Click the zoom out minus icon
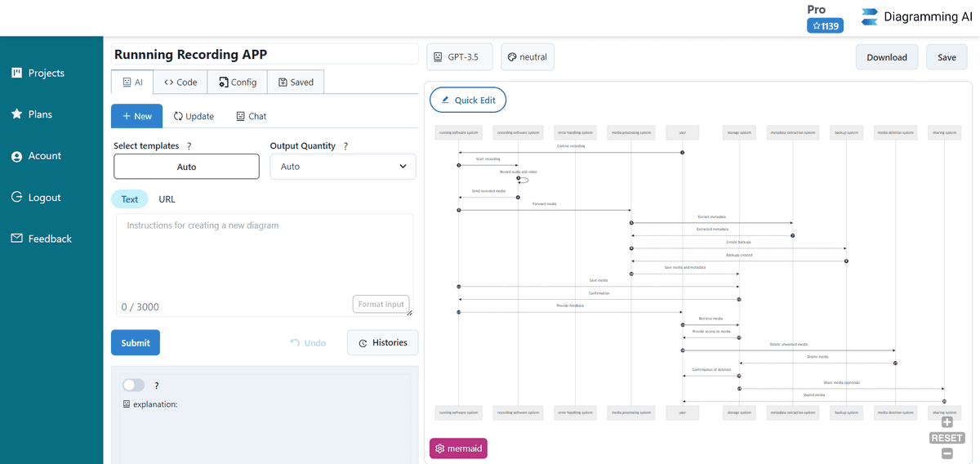This screenshot has height=464, width=980. tap(947, 453)
